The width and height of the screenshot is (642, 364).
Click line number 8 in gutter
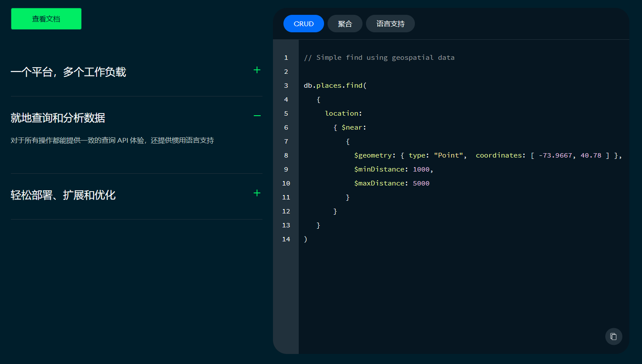pos(286,155)
